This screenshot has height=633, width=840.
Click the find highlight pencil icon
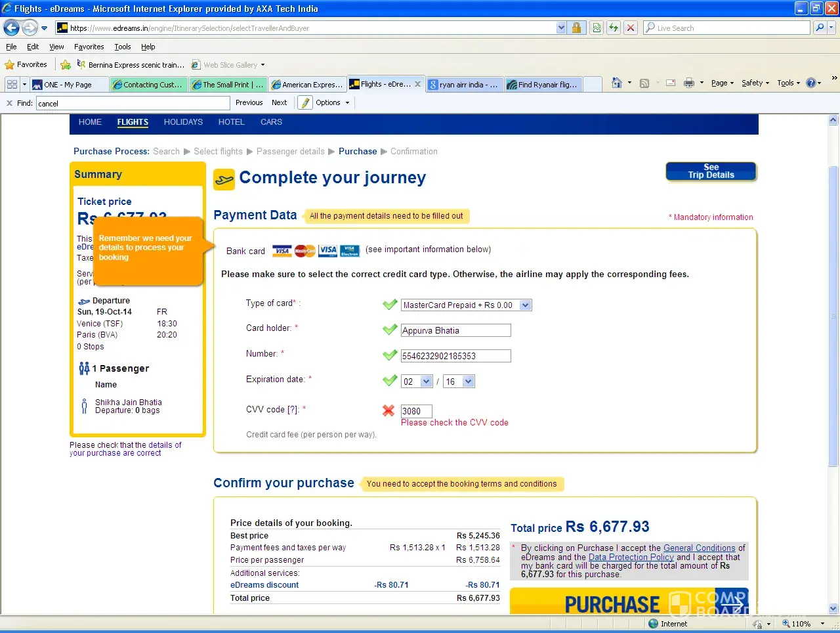tap(305, 102)
